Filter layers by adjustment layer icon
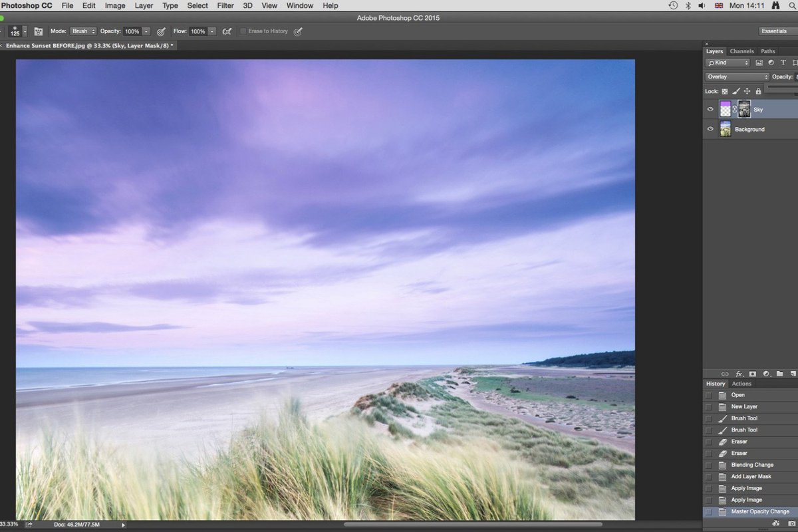Screen dimensions: 798x532 pyautogui.click(x=771, y=63)
